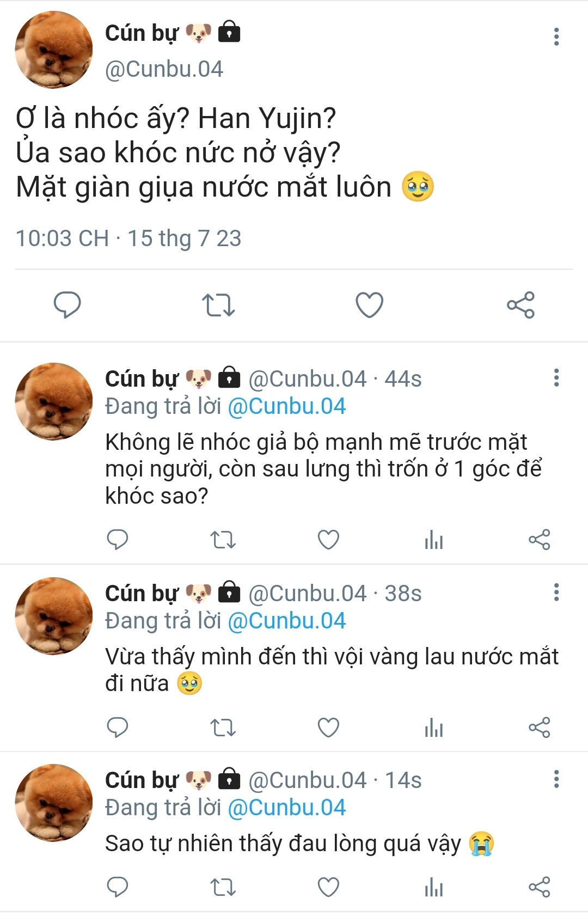Open @Cunbu.04 mention link in 14s reply
Image resolution: width=588 pixels, height=916 pixels.
286,808
